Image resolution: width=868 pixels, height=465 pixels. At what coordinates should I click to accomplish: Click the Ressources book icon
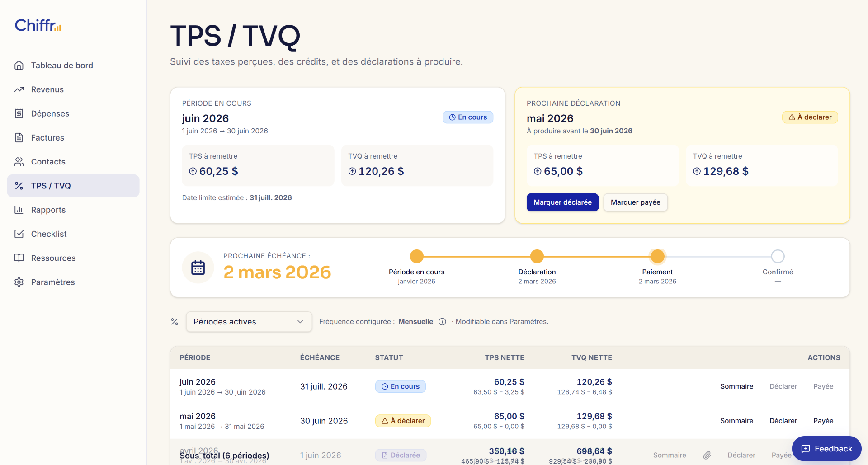[x=19, y=258]
